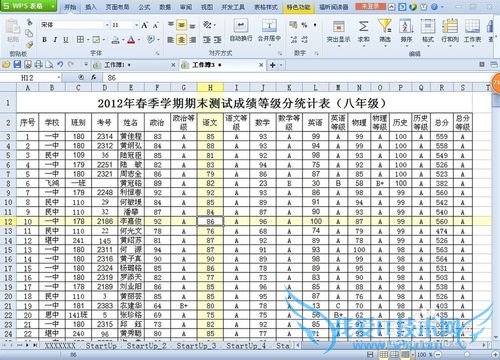Toggle middle vertical alignment

tap(182, 25)
